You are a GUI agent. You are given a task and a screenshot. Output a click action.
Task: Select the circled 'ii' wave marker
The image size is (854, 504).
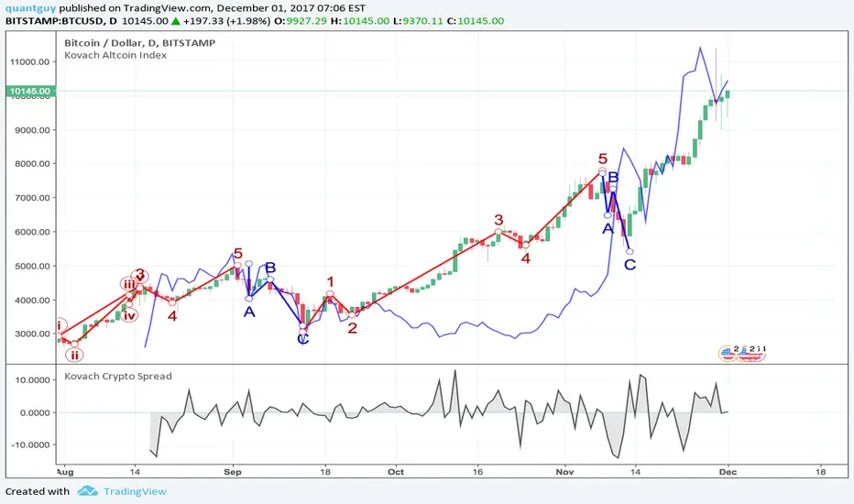[74, 356]
